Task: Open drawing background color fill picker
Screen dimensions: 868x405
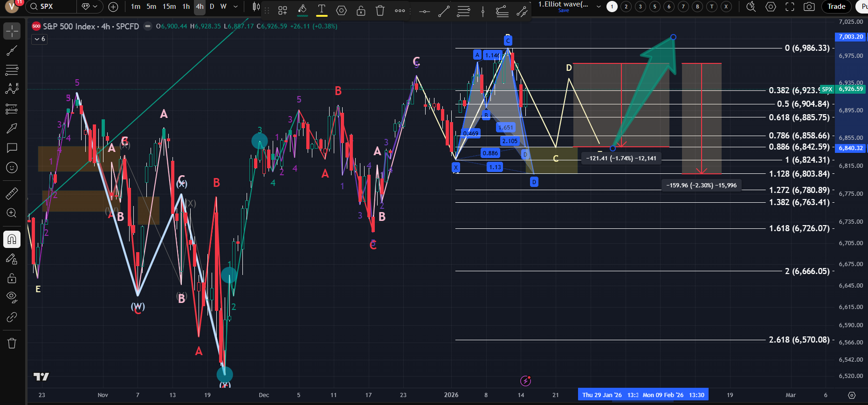Action: (x=302, y=10)
